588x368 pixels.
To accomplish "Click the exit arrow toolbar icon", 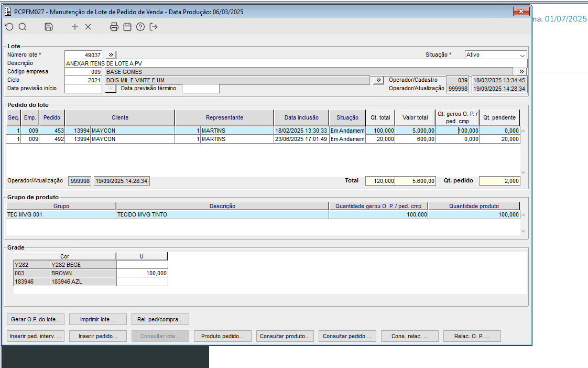I will (x=154, y=27).
